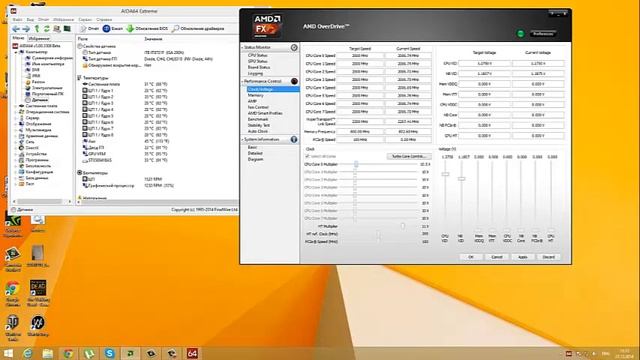Open Board Status in OverDrive sidebar
640x360 pixels.
pos(259,67)
